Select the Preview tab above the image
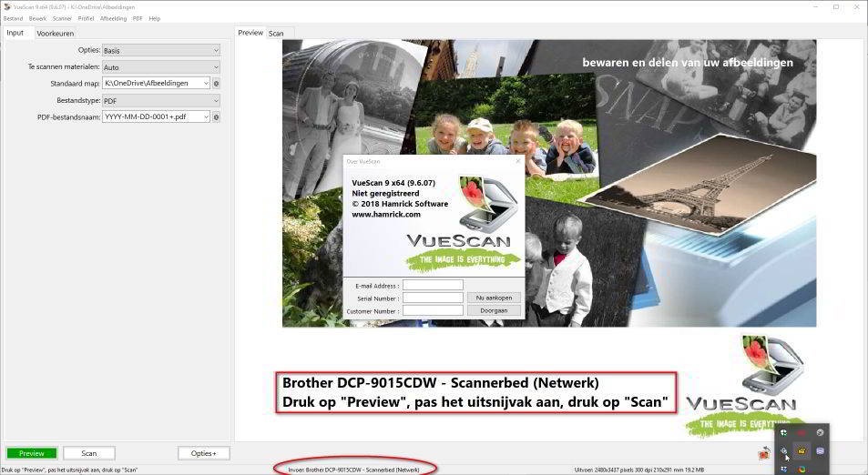 (250, 33)
